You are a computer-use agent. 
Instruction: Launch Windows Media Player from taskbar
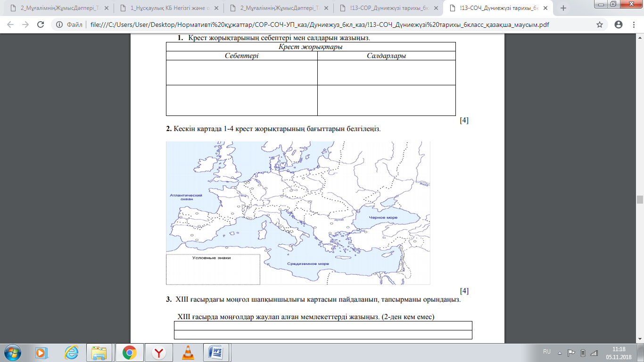click(41, 352)
